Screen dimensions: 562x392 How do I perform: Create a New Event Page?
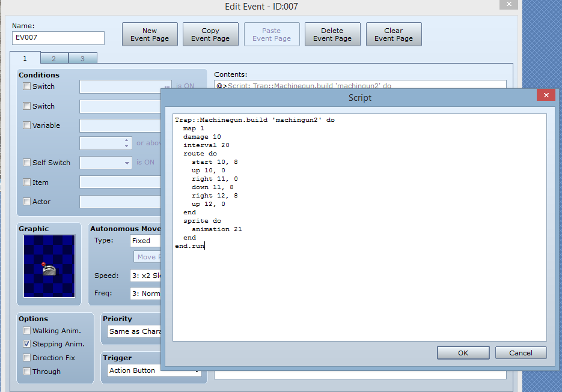(x=150, y=35)
